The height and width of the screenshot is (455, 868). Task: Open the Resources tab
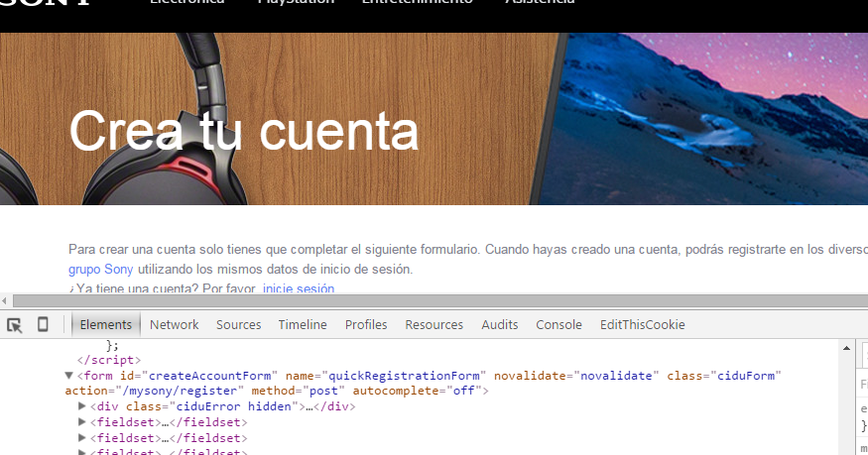(x=434, y=324)
